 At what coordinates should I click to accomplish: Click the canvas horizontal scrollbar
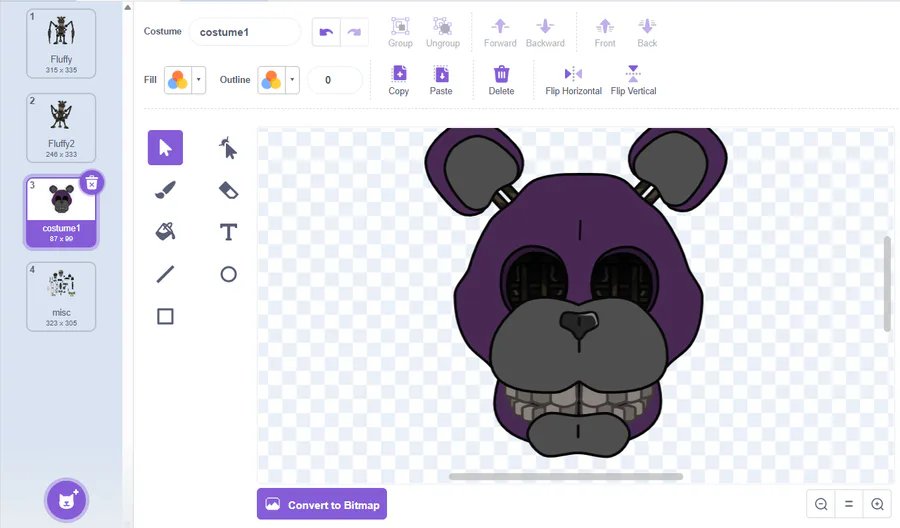coord(566,476)
